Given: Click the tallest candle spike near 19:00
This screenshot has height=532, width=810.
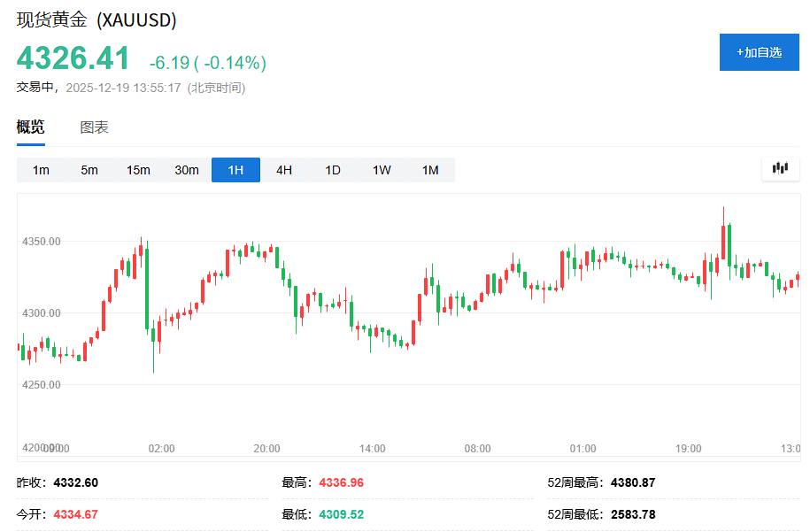Looking at the screenshot, I should 723,241.
